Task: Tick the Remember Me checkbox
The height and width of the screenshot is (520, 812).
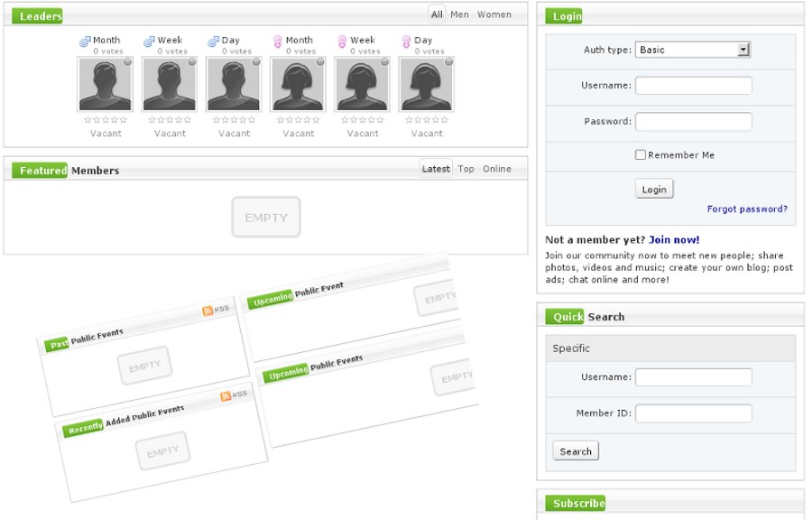Action: [x=640, y=154]
